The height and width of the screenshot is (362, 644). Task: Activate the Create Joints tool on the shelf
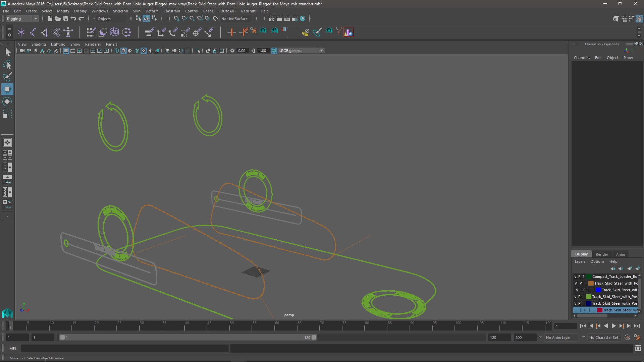coord(33,32)
